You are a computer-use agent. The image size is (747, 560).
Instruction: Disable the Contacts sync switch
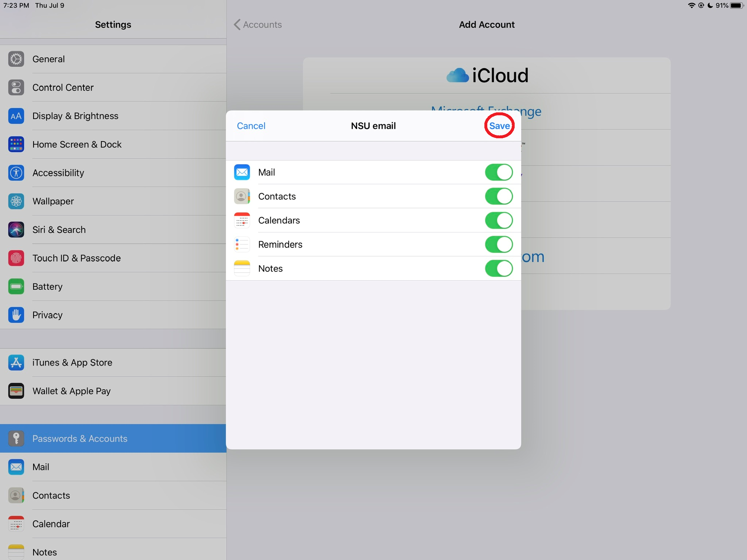tap(499, 196)
